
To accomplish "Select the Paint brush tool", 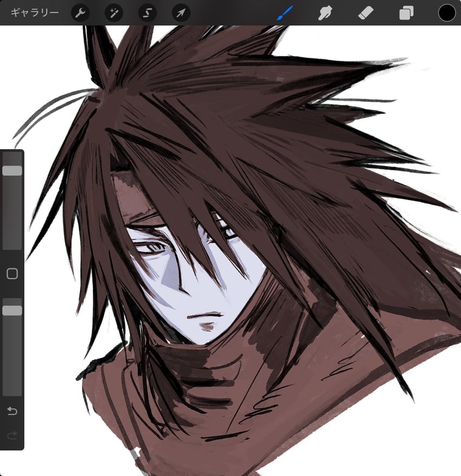I will point(285,13).
